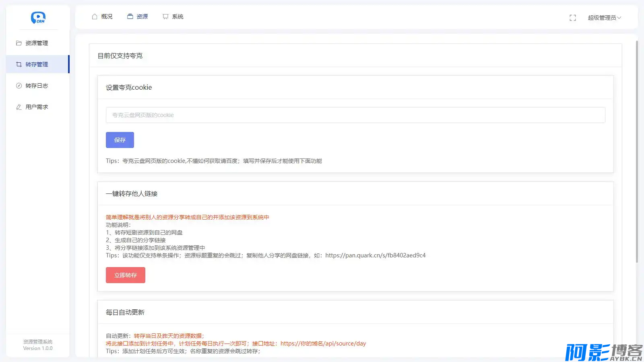Click the crop icon for 转存管理
Viewport: 644px width, 362px height.
(19, 64)
